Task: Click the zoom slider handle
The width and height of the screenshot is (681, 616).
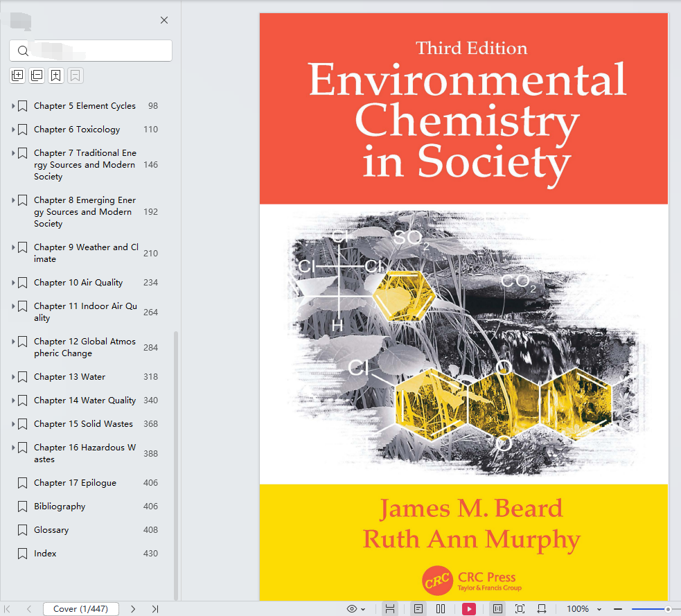Action: (668, 609)
